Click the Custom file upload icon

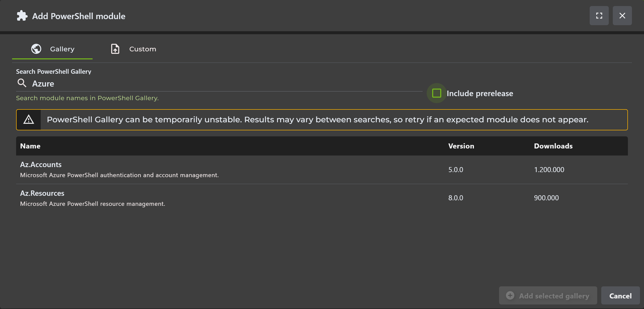(115, 49)
